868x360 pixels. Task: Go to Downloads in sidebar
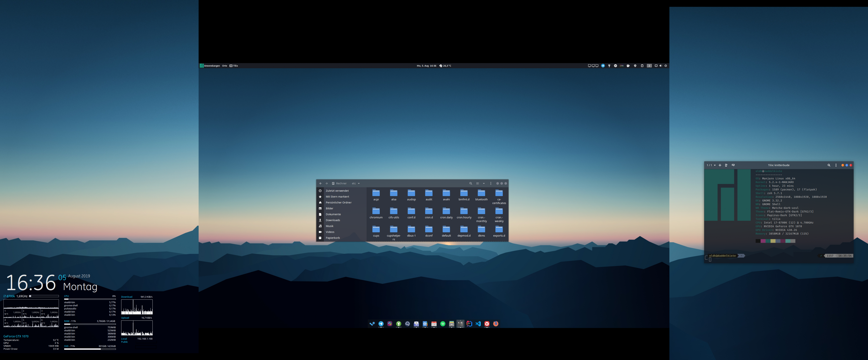(x=333, y=220)
